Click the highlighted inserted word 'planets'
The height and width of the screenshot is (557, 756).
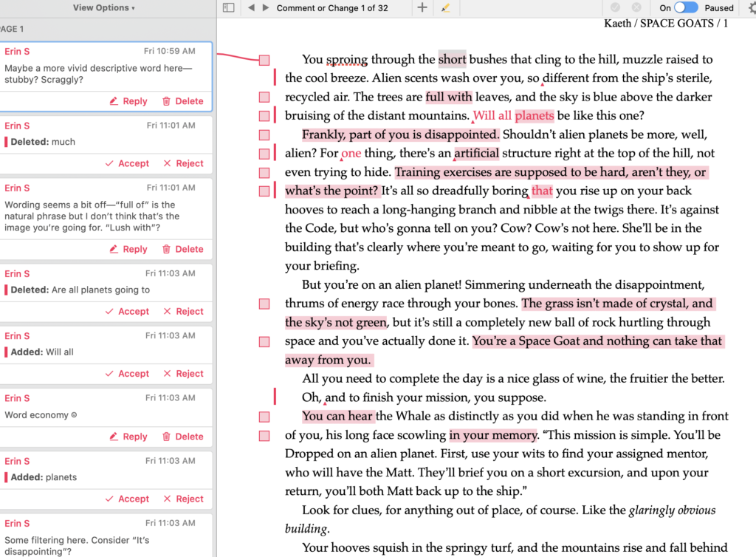point(535,116)
